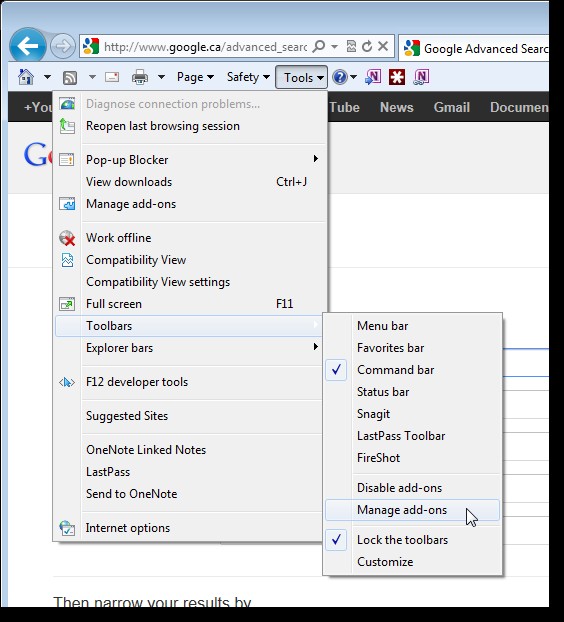564x622 pixels.
Task: Click the RSS feeds icon
Action: (70, 77)
